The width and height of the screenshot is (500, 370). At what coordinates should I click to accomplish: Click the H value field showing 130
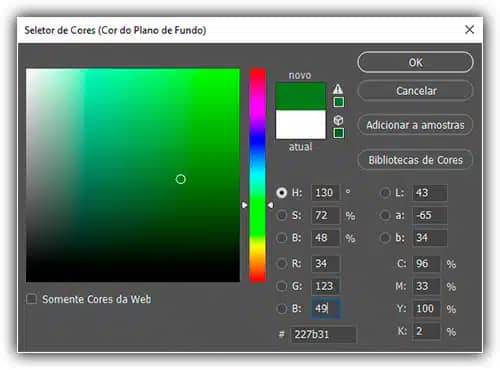tap(326, 193)
